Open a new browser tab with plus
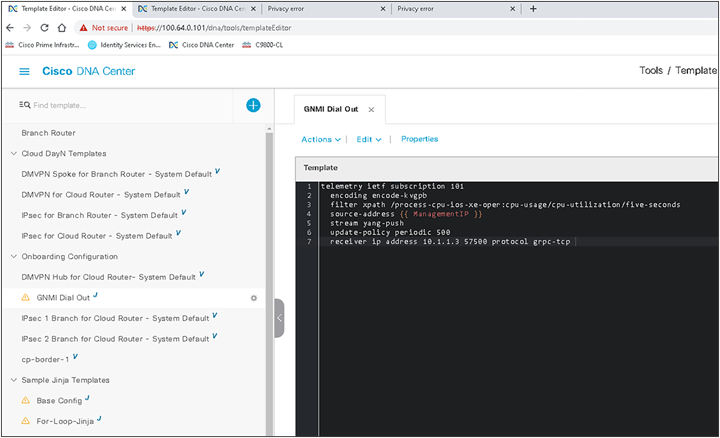 point(533,9)
